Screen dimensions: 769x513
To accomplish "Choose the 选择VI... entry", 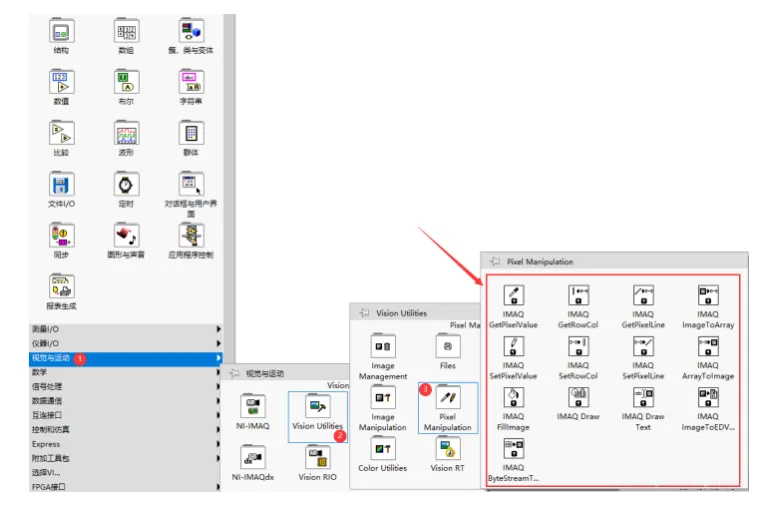I will [126, 473].
